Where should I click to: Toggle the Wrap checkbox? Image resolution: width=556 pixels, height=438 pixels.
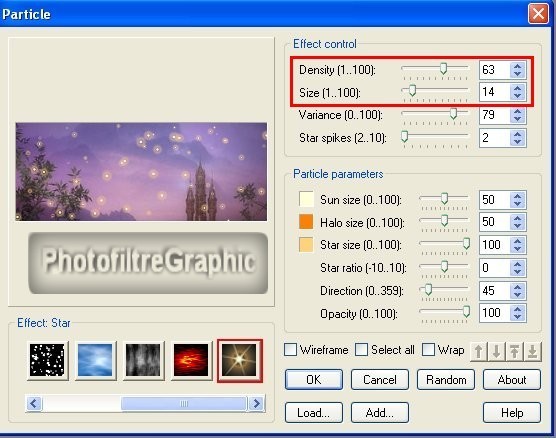coord(428,350)
